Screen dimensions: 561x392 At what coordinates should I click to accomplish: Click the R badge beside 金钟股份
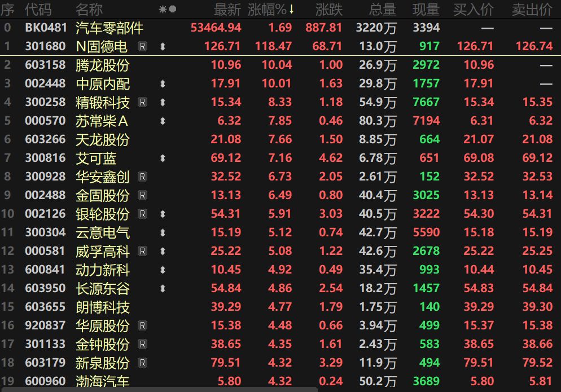(142, 344)
